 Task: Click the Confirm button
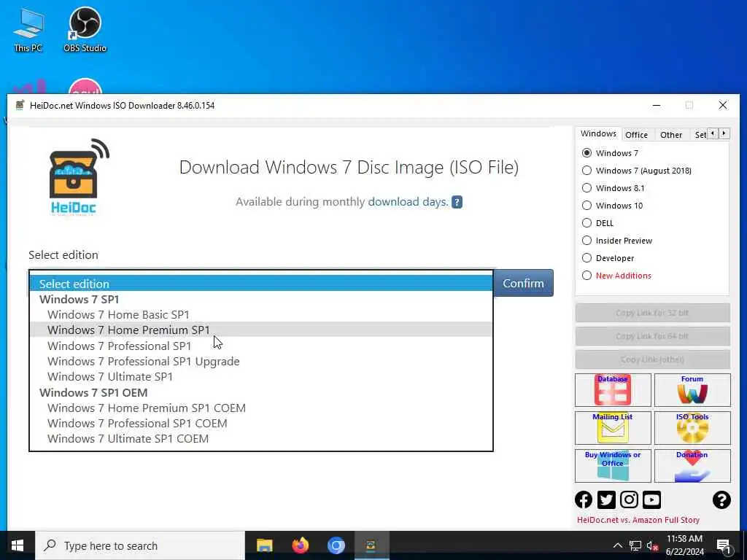523,283
